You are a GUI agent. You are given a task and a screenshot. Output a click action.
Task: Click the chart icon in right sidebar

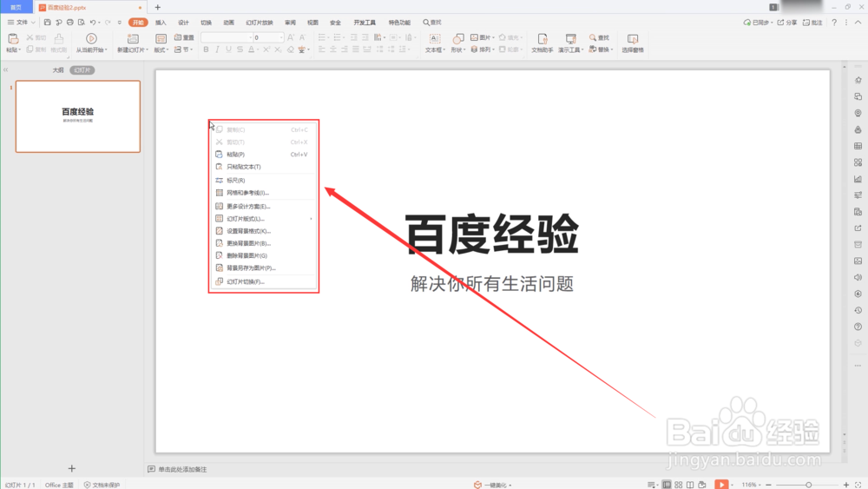[858, 179]
